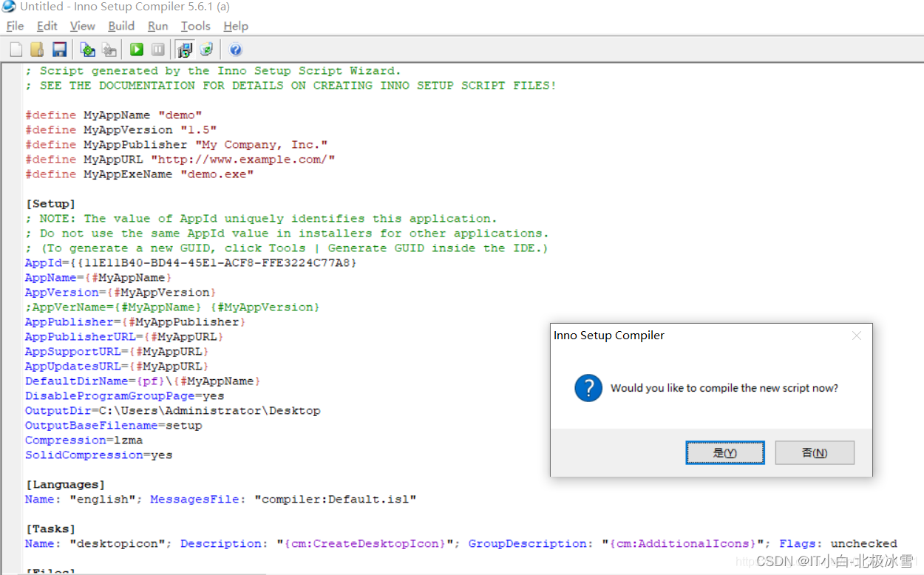Click the MyAppName "demo" define line
Image resolution: width=924 pixels, height=575 pixels.
click(x=113, y=115)
